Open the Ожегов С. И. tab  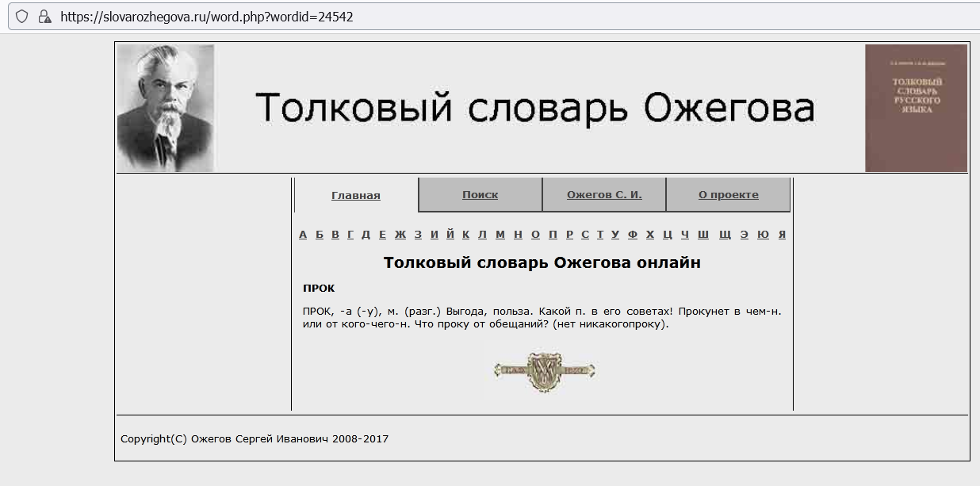coord(604,194)
